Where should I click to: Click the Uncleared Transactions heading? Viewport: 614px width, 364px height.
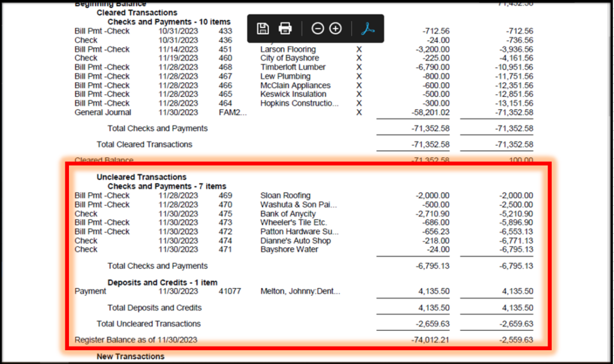pos(142,177)
